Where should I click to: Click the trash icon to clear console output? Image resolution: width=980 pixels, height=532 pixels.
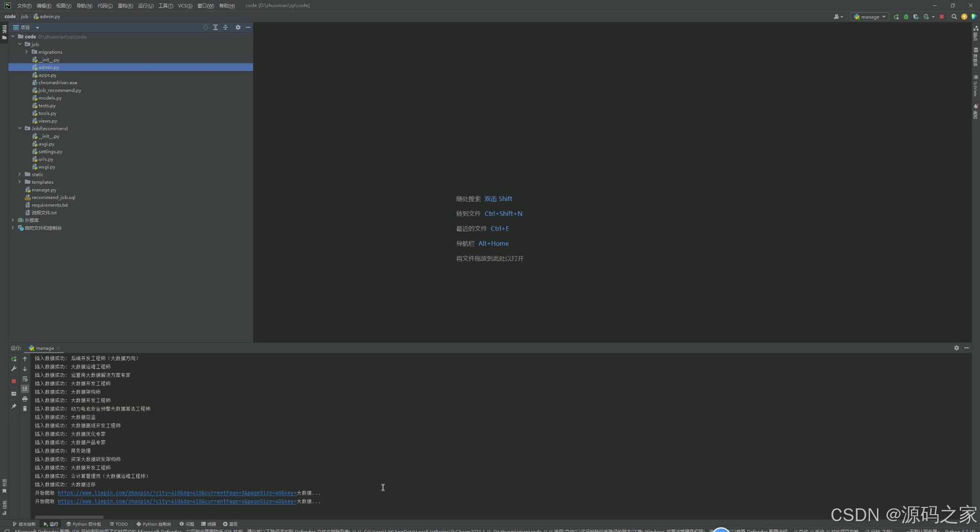point(25,409)
